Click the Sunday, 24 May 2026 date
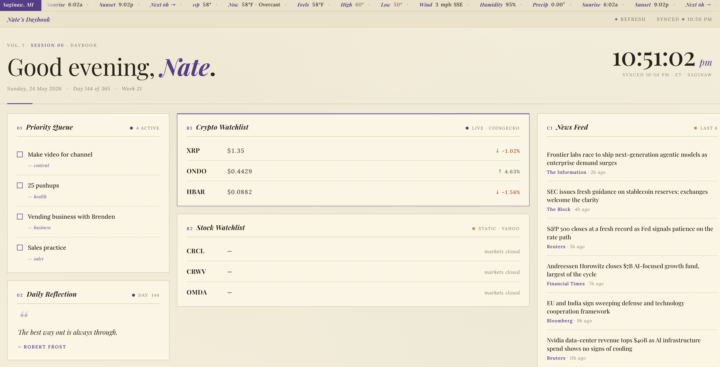This screenshot has width=720, height=367. pos(34,89)
